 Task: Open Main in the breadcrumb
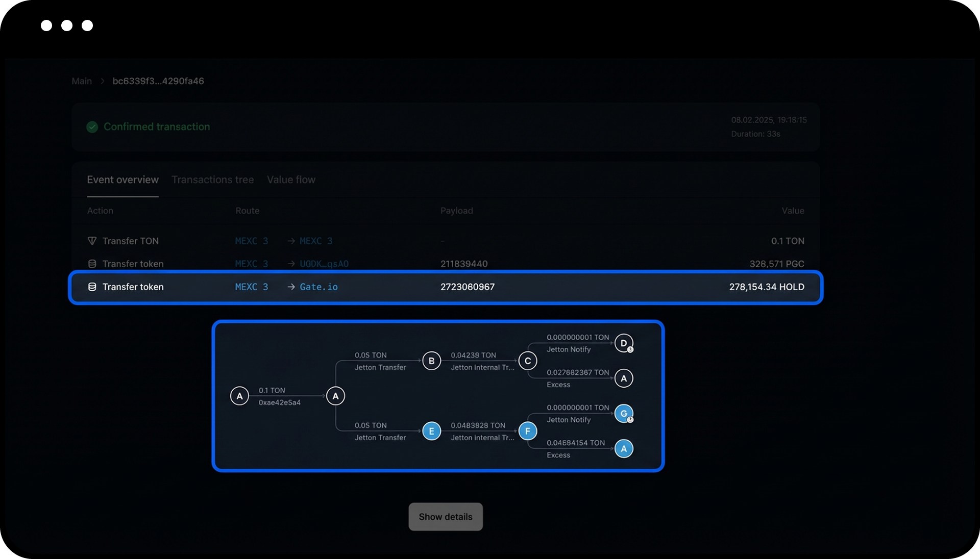tap(82, 81)
